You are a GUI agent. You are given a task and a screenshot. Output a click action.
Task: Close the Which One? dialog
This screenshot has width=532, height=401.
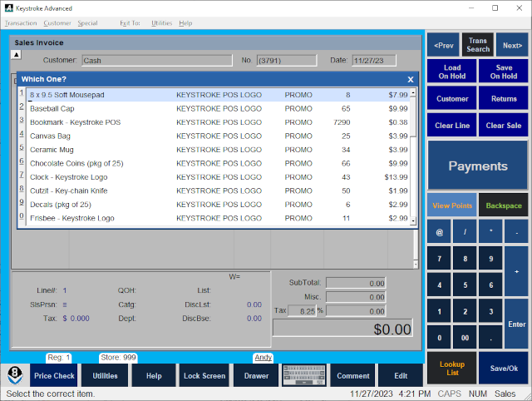410,79
